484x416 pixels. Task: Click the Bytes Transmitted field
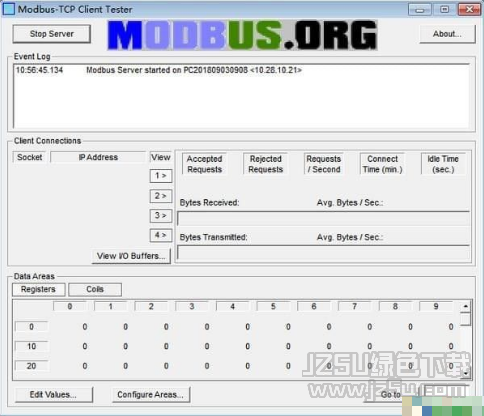tap(323, 253)
